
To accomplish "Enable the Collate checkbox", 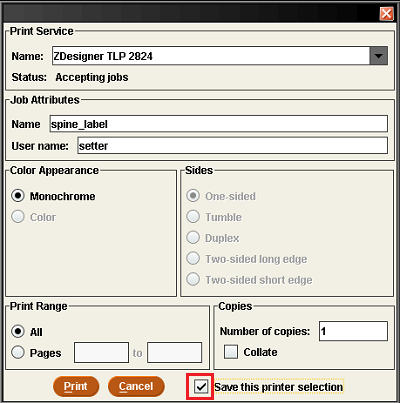I will pyautogui.click(x=231, y=352).
